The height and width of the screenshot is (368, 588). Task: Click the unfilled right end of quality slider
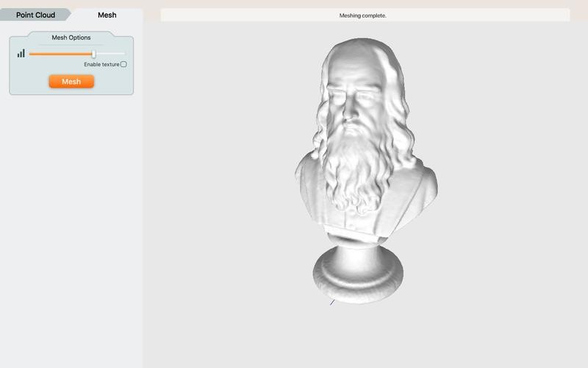pyautogui.click(x=110, y=54)
